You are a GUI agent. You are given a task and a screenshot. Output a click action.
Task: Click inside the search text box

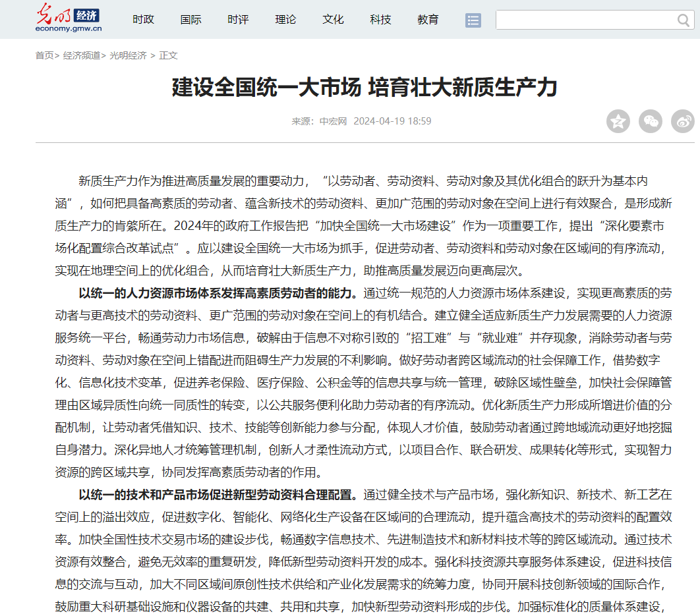[583, 20]
